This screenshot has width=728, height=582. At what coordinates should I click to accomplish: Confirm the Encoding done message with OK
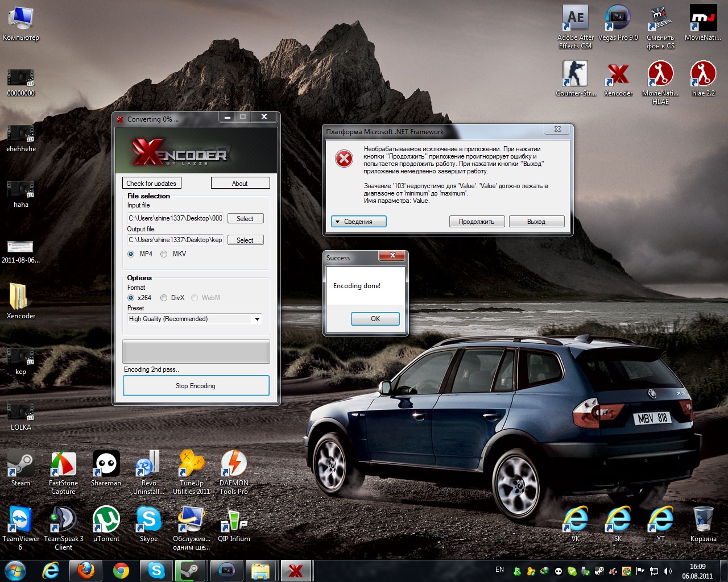tap(375, 319)
